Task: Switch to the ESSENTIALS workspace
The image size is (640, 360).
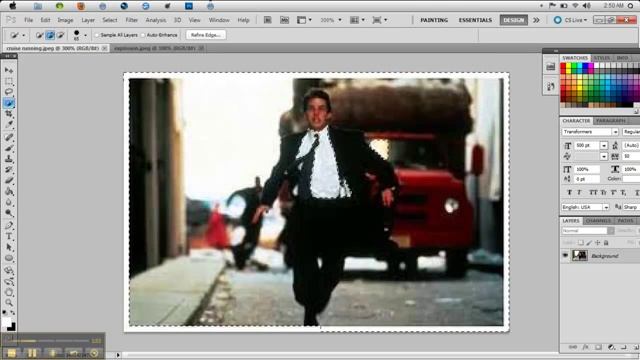Action: click(475, 20)
